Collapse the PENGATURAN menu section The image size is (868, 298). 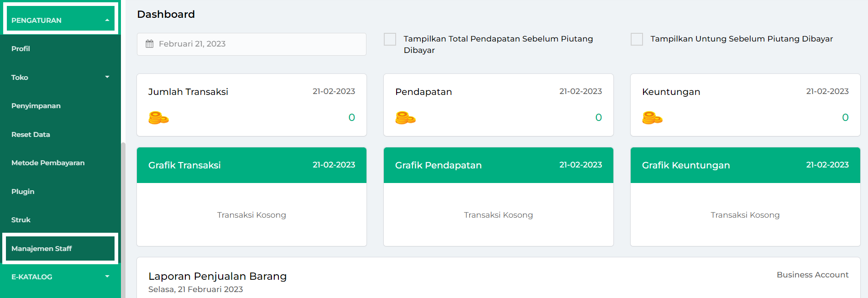pyautogui.click(x=107, y=20)
